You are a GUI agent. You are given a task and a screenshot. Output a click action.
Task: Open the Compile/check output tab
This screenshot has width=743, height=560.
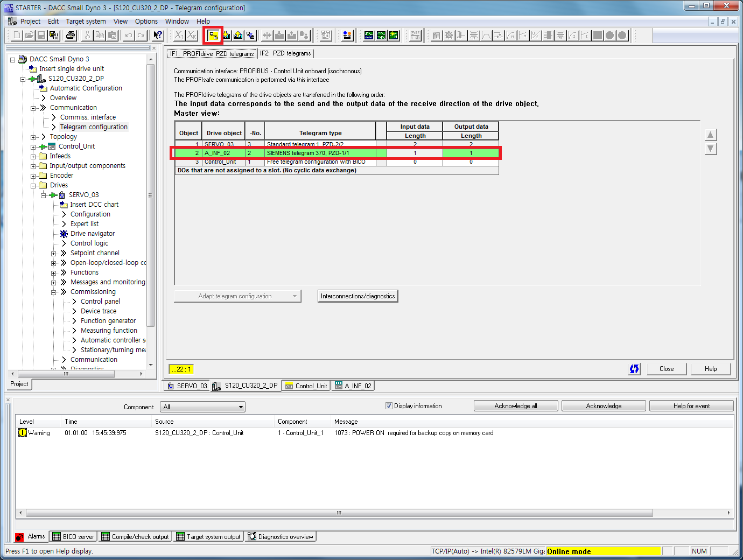135,537
